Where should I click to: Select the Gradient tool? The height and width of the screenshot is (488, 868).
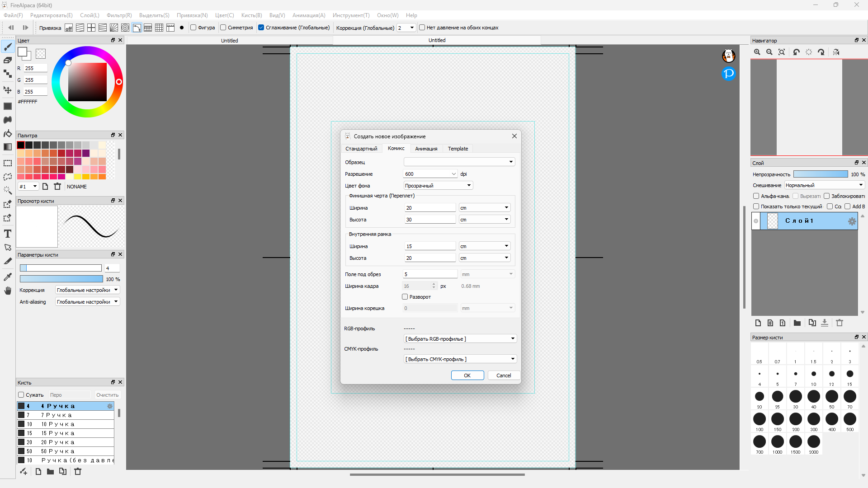[8, 147]
